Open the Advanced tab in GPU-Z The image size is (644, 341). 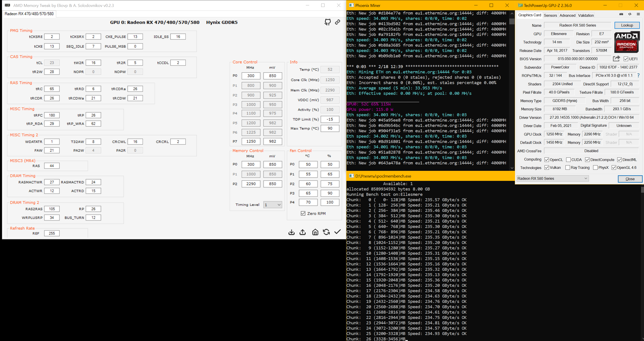click(x=567, y=15)
